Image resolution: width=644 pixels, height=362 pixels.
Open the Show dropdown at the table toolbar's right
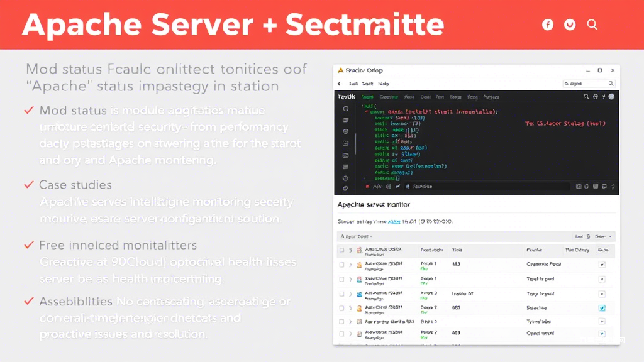(x=603, y=237)
